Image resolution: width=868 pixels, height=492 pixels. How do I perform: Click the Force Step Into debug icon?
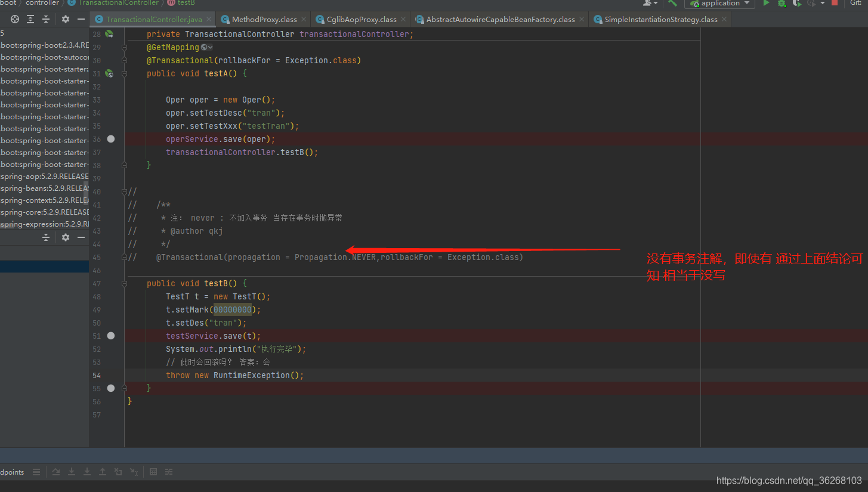tap(87, 472)
